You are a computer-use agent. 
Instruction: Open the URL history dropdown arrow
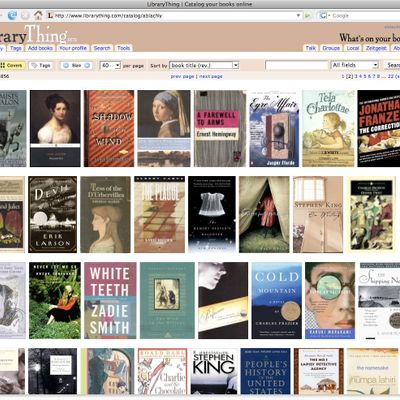pos(298,15)
